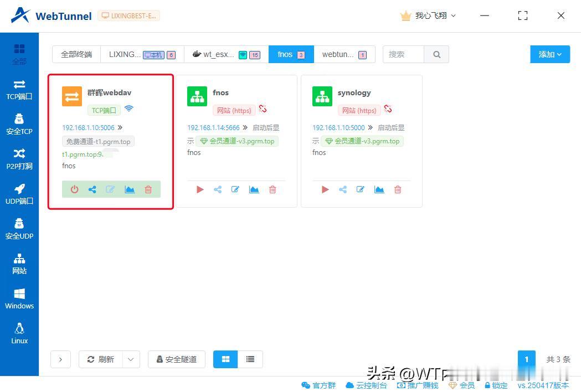Select the 全部终端 tab
Screen dimensions: 581x392
[x=76, y=54]
